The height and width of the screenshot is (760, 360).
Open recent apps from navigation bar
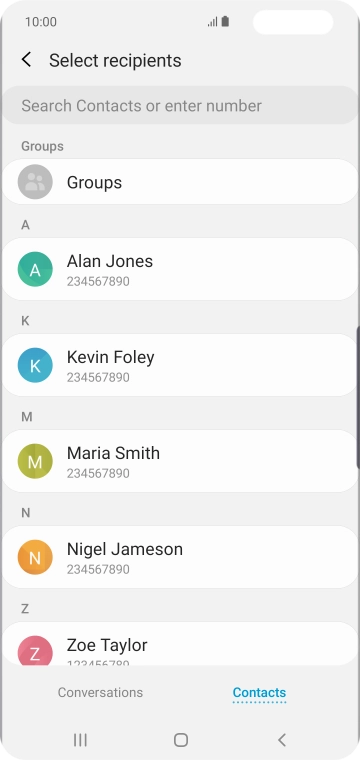[80, 740]
